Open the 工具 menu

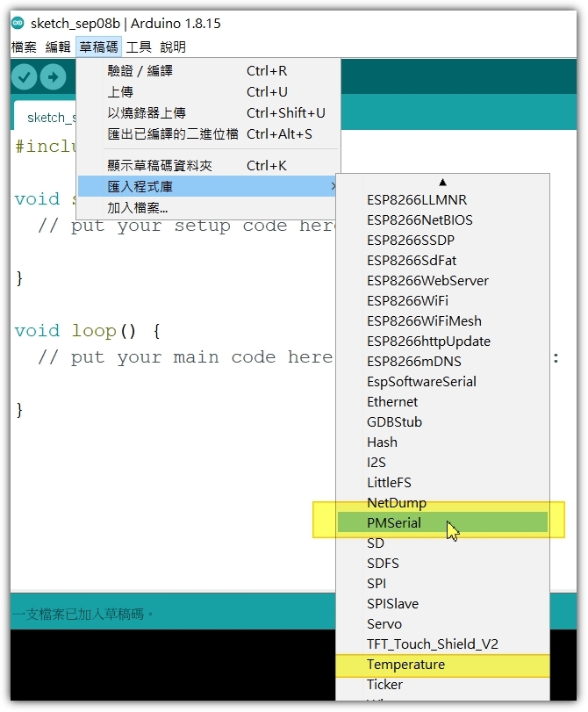tap(139, 47)
